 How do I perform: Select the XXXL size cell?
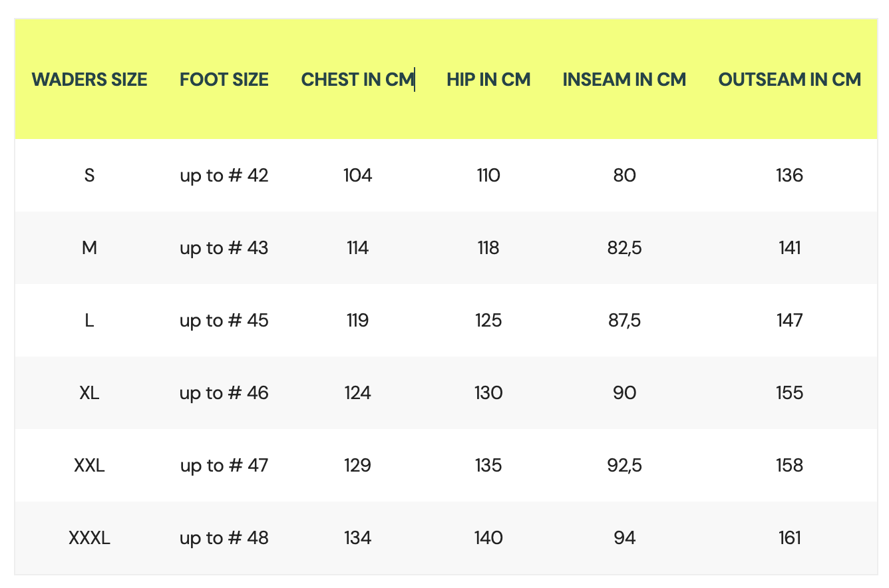[89, 538]
